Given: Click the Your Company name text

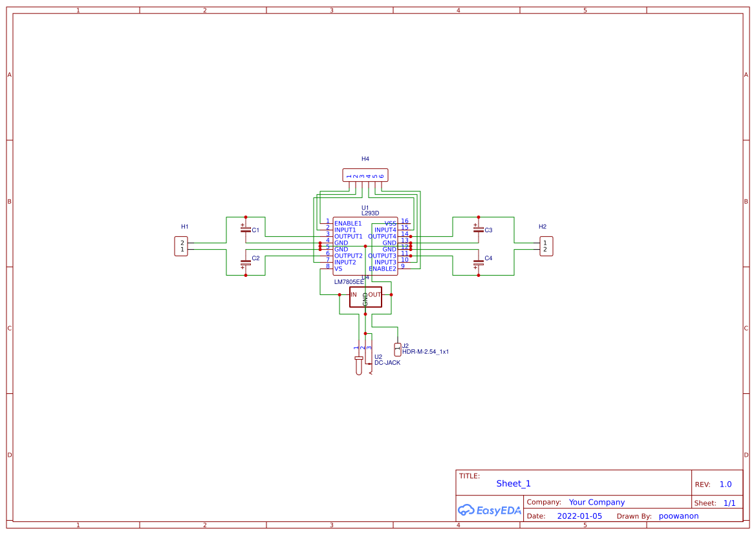Looking at the screenshot, I should pyautogui.click(x=596, y=502).
